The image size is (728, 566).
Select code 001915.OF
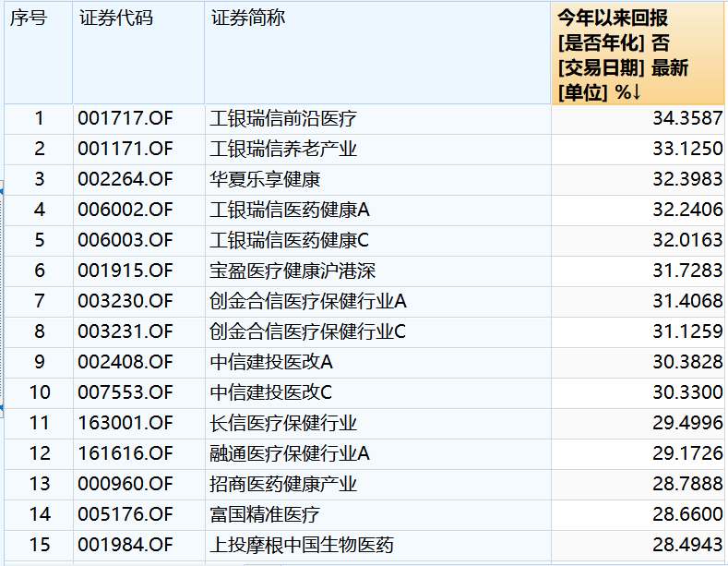(125, 271)
